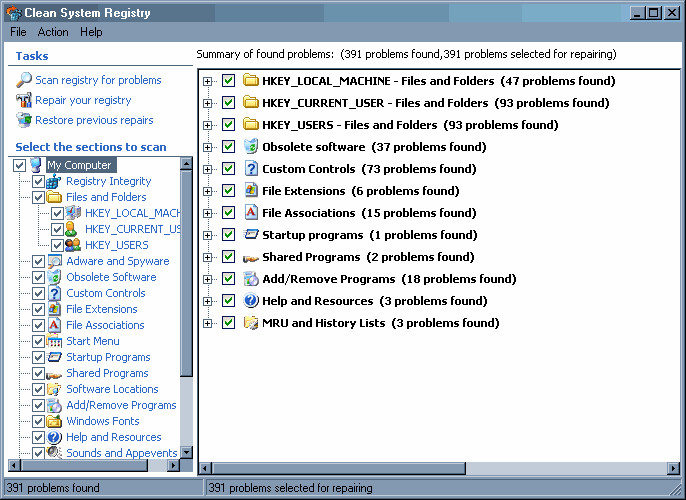This screenshot has height=500, width=686.
Task: Click the My Computer icon in the tree
Action: pos(36,165)
